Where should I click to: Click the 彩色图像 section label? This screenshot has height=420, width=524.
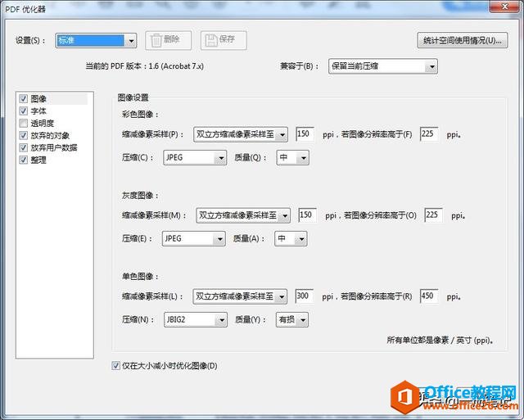[x=140, y=115]
